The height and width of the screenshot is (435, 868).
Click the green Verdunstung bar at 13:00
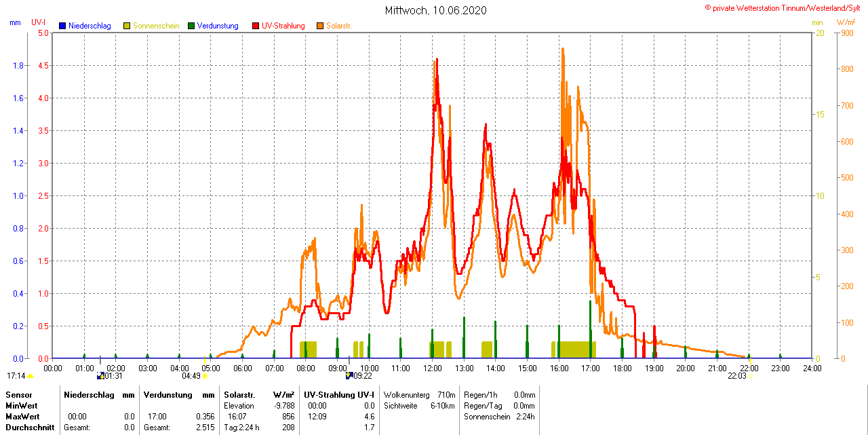click(x=464, y=337)
